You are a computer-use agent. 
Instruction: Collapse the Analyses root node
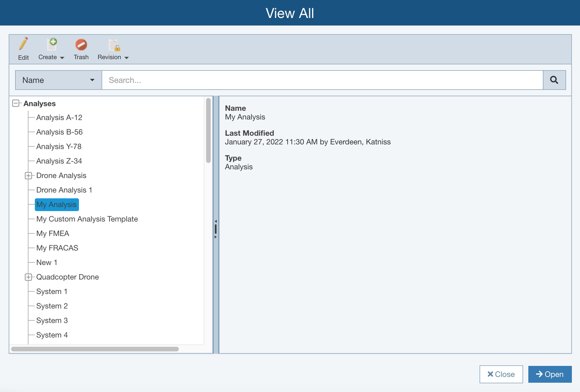16,103
